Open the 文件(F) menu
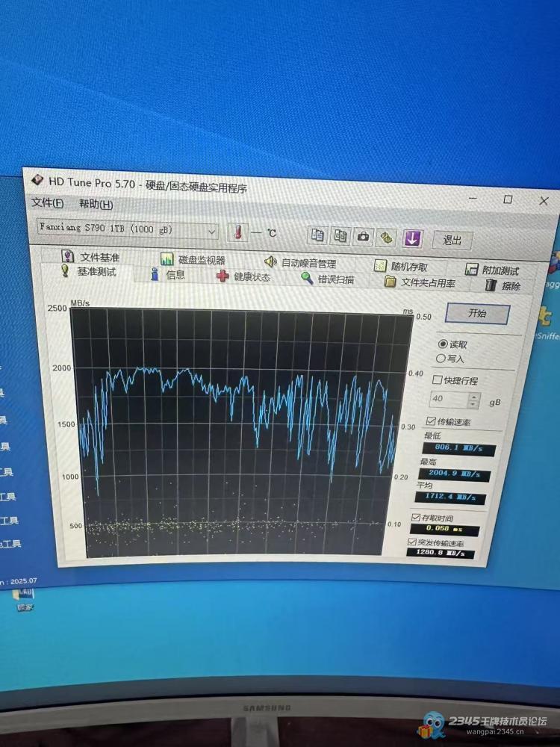The width and height of the screenshot is (560, 747). coord(47,203)
